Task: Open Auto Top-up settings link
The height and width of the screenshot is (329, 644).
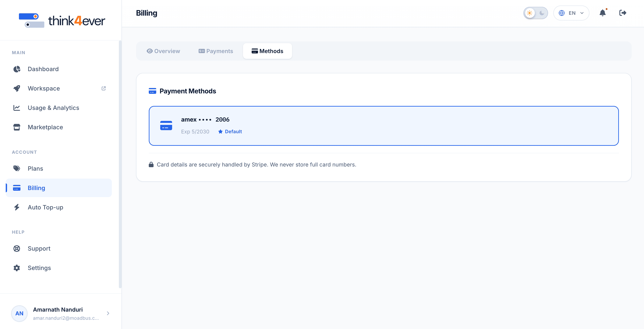Action: (x=59, y=207)
